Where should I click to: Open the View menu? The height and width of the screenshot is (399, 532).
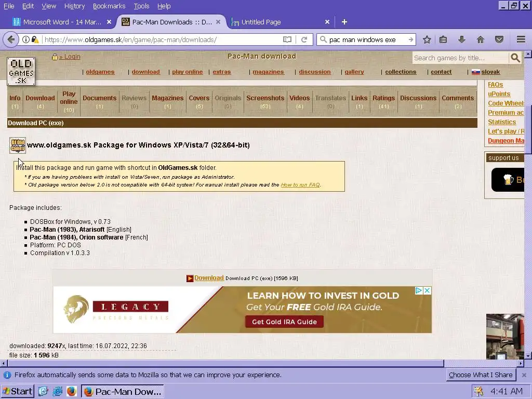pos(49,6)
